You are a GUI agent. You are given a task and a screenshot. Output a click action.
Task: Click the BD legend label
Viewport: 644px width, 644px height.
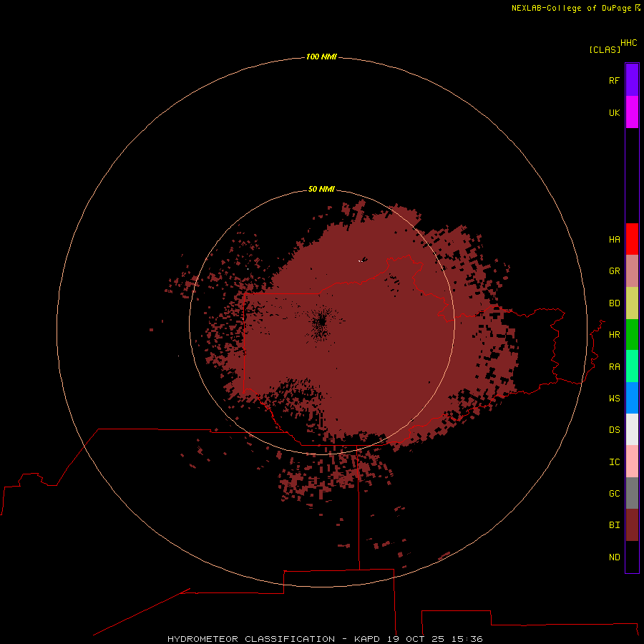point(614,303)
